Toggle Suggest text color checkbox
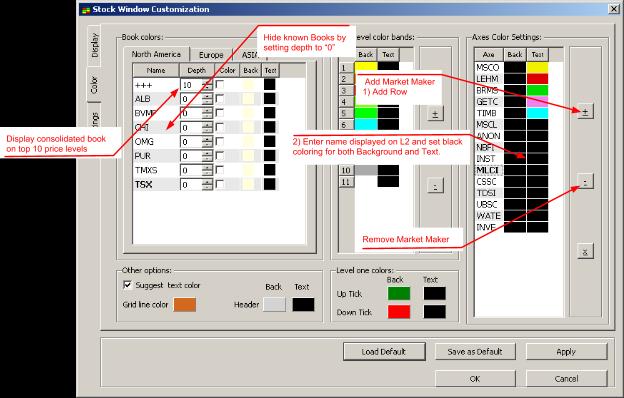This screenshot has height=398, width=624. 128,285
